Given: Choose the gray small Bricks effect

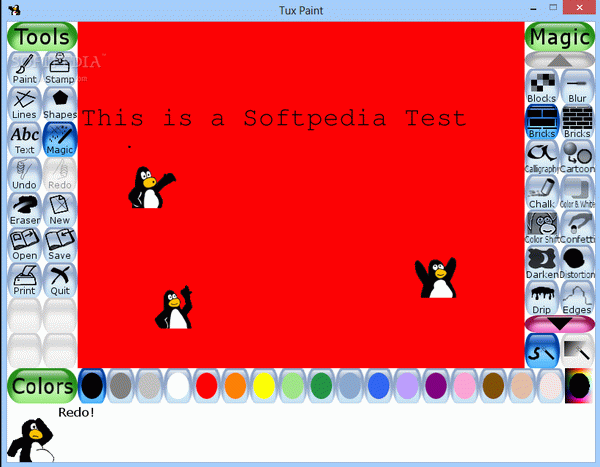Looking at the screenshot, I should [577, 122].
